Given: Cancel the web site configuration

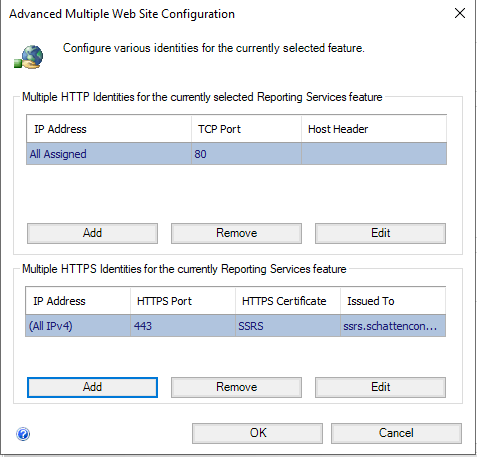Looking at the screenshot, I should pyautogui.click(x=396, y=433).
